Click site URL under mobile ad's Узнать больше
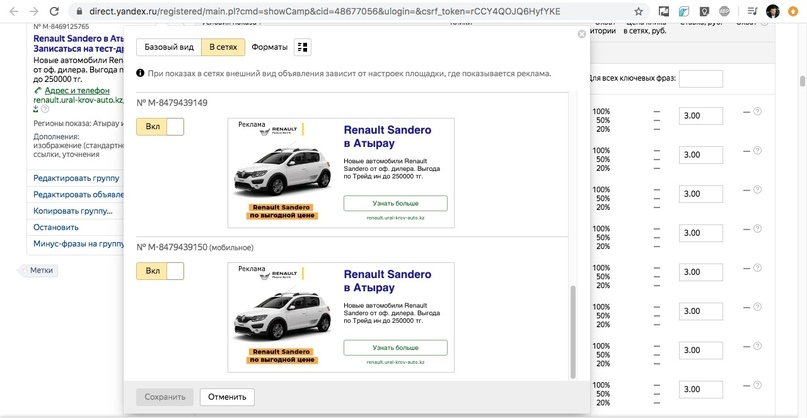The width and height of the screenshot is (807, 418). [395, 362]
